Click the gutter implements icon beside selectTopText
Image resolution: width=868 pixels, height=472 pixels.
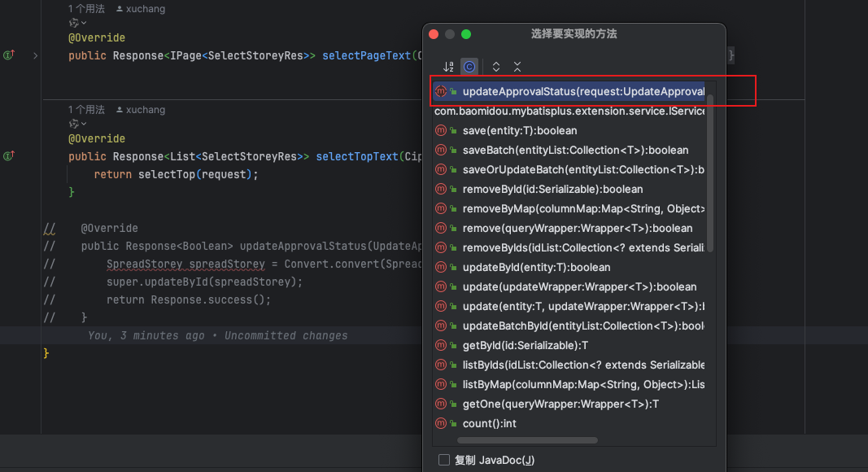[x=9, y=156]
